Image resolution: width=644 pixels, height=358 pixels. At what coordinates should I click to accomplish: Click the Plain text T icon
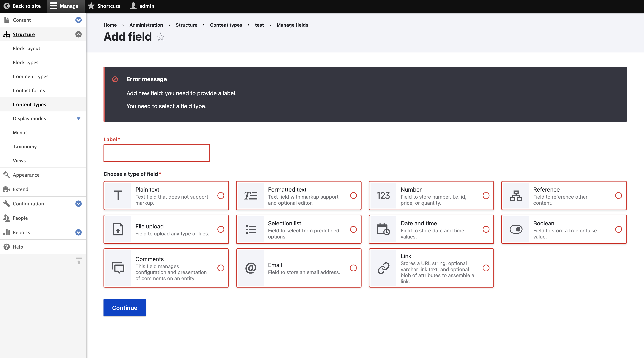coord(118,196)
